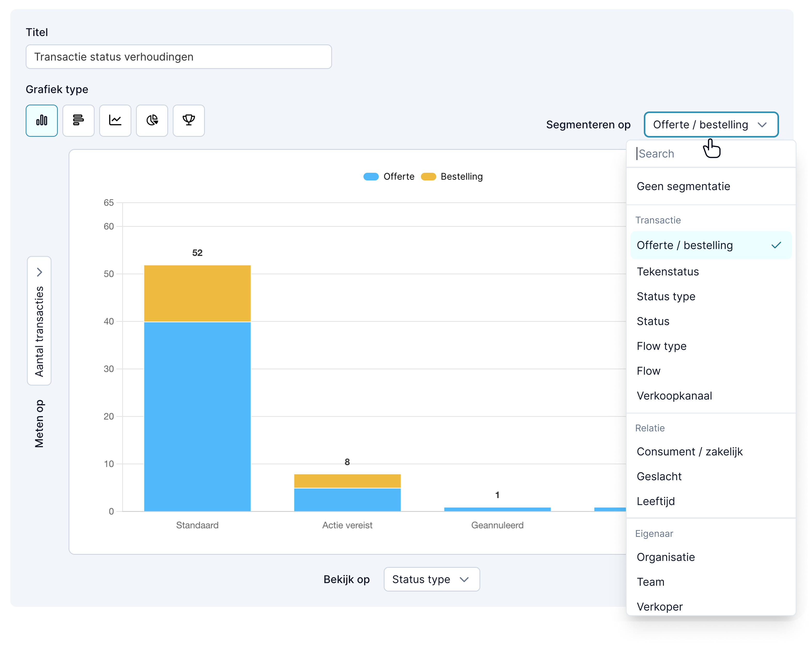Choose Geen segmentatie option
The image size is (812, 647).
683,186
